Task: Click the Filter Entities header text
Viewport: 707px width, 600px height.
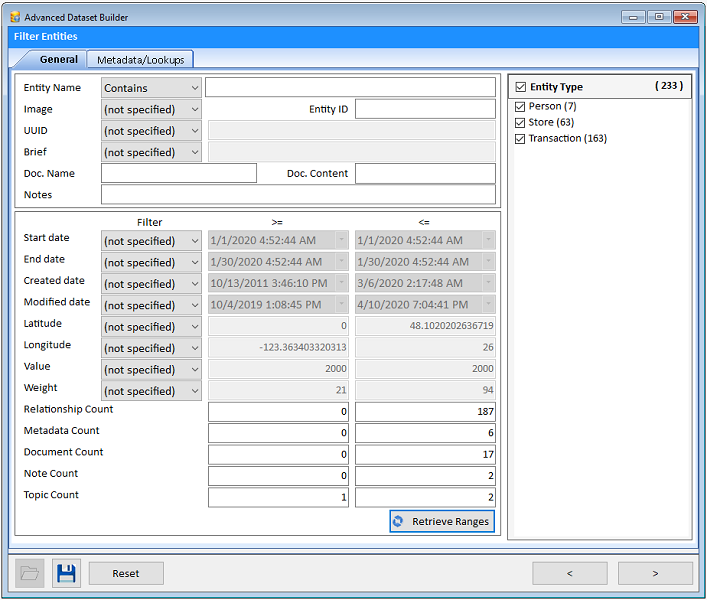Action: pos(46,37)
